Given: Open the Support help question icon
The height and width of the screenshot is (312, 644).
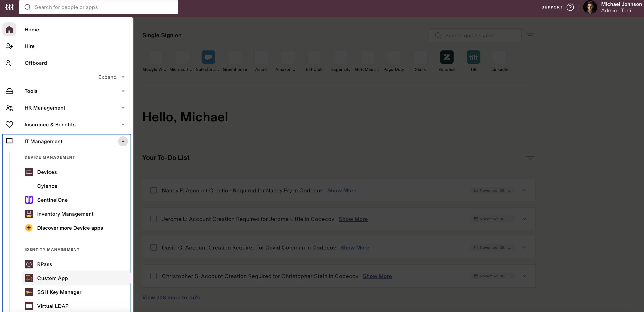Looking at the screenshot, I should (570, 7).
